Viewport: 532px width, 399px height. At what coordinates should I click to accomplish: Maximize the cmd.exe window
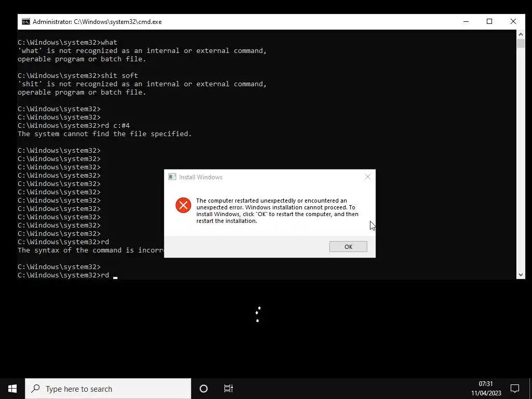click(x=489, y=21)
